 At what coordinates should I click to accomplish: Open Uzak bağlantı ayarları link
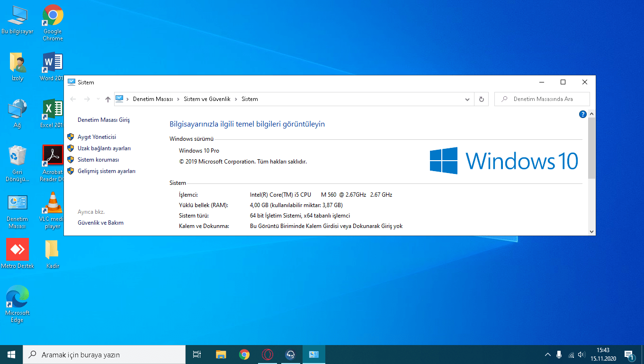tap(104, 148)
